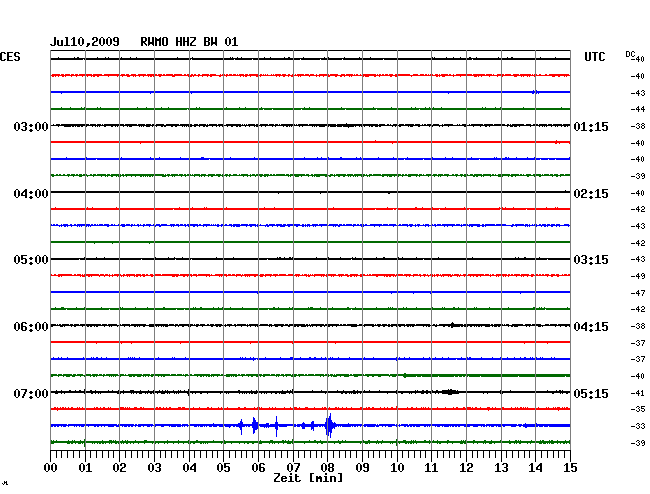Click the "02:15" UTC time label
650x494 pixels.
[591, 194]
